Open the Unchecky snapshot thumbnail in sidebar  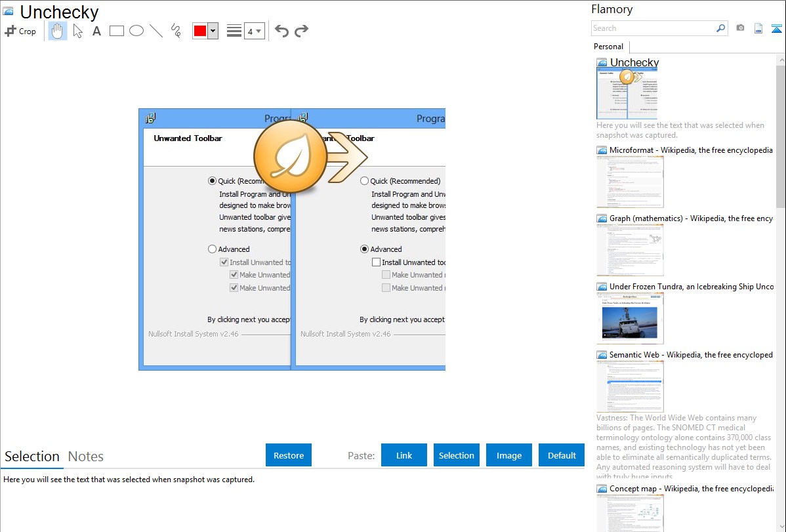(627, 93)
